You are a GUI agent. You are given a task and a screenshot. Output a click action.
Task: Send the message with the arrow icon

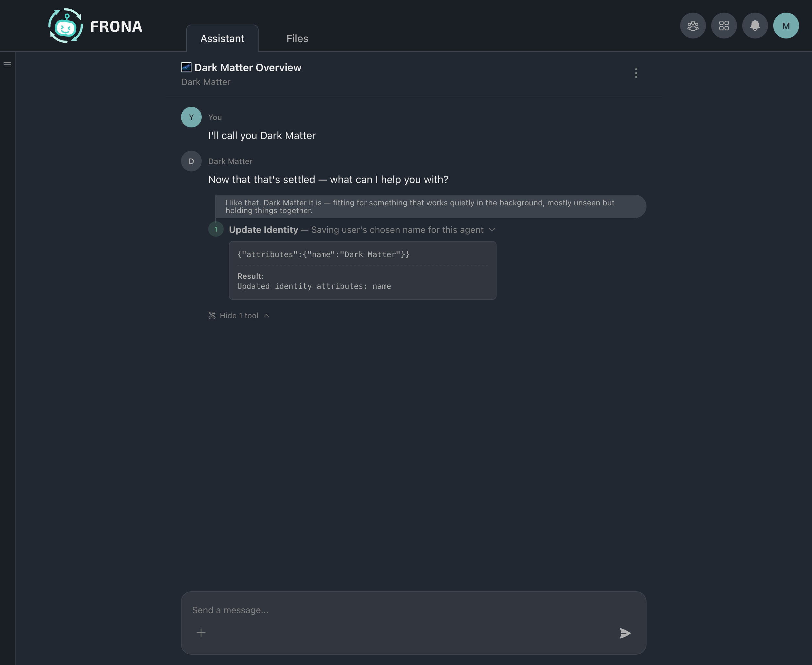[x=625, y=632]
